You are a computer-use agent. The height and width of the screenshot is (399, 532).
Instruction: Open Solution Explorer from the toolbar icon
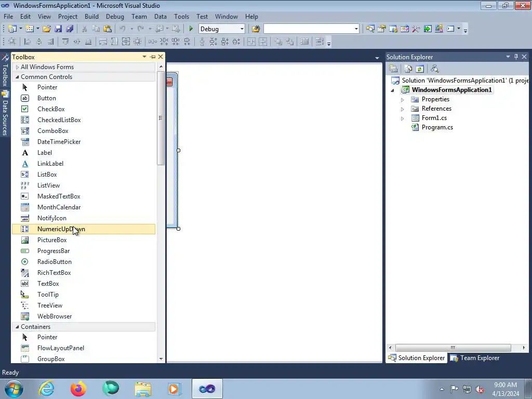pyautogui.click(x=370, y=29)
